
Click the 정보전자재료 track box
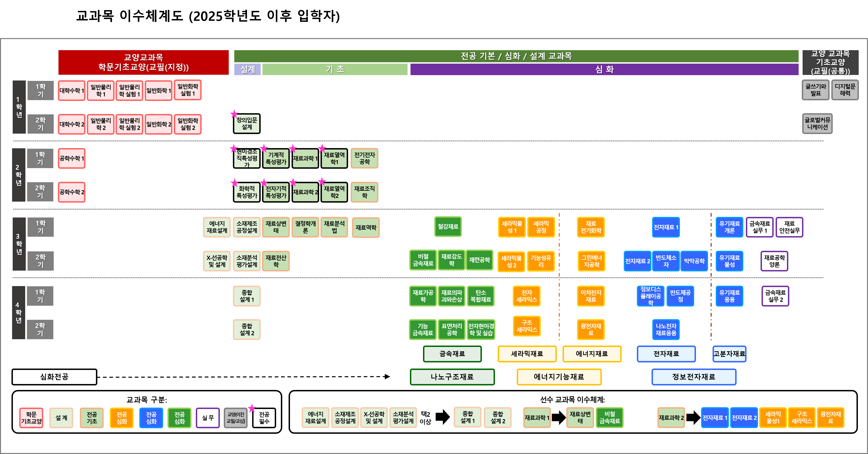click(x=694, y=377)
